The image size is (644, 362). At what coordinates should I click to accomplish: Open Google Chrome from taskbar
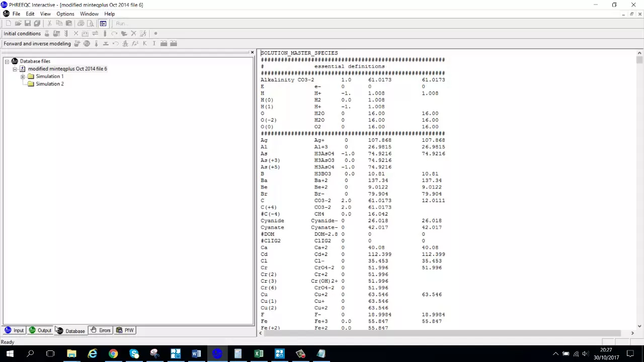coord(113,354)
